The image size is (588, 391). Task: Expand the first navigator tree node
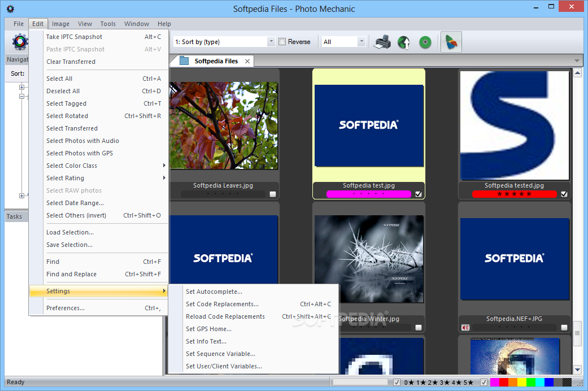point(22,87)
